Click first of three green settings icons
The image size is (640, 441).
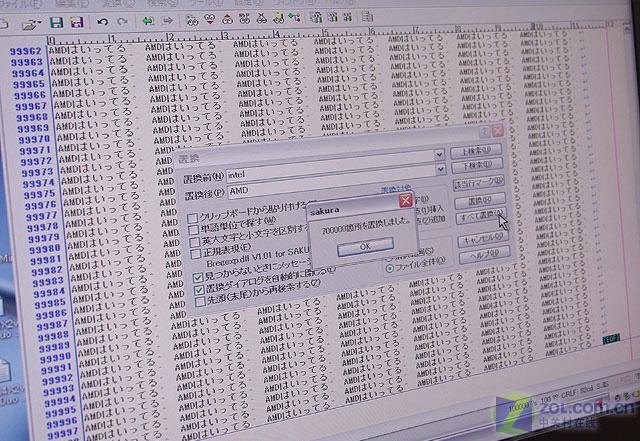316,17
